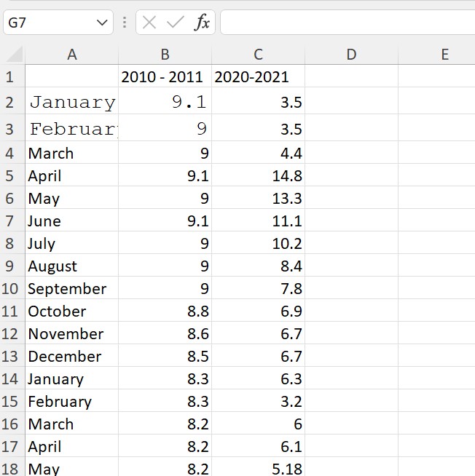
Task: Click cell value 6.1
Action: 259,446
